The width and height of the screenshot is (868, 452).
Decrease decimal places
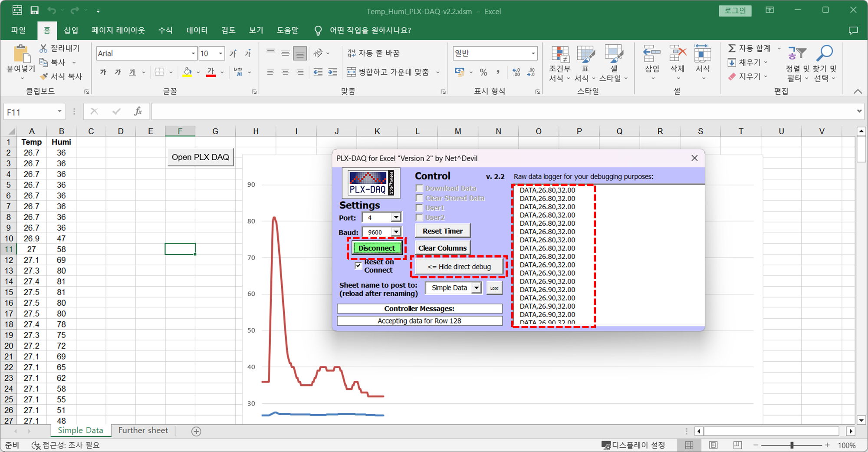[531, 72]
